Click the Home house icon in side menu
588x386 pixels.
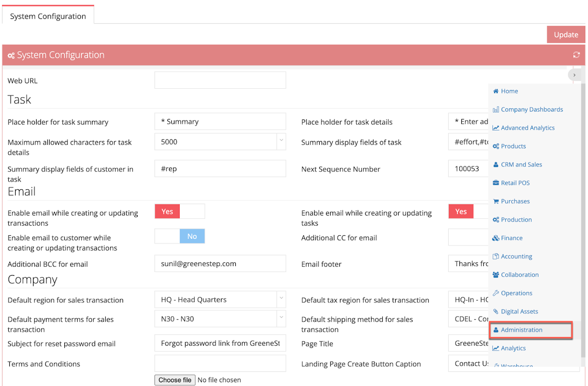(x=496, y=91)
